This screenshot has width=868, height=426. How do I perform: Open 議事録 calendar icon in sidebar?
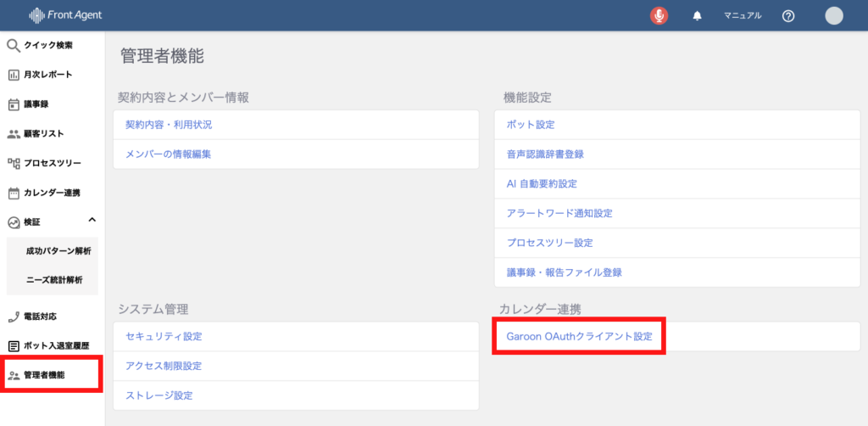14,104
